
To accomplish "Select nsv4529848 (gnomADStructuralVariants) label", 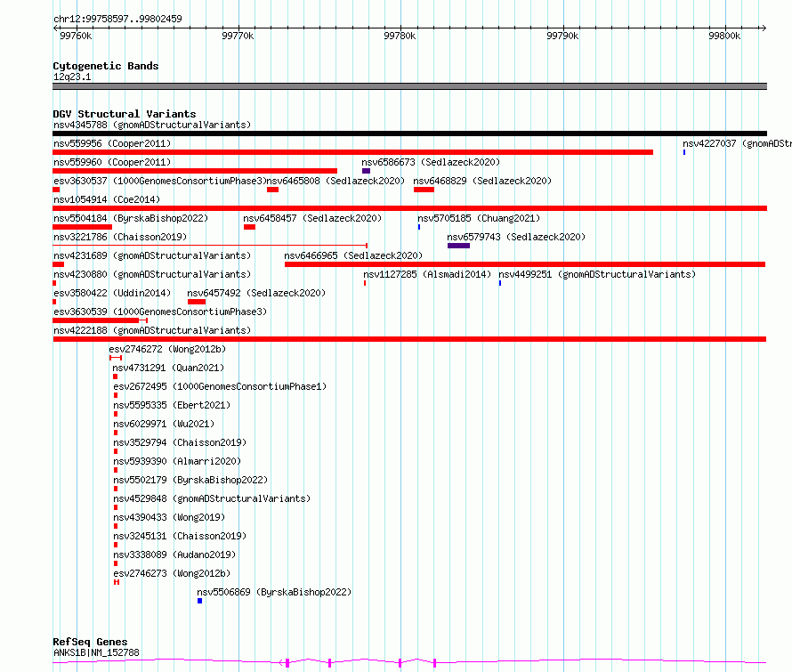I will pyautogui.click(x=212, y=498).
